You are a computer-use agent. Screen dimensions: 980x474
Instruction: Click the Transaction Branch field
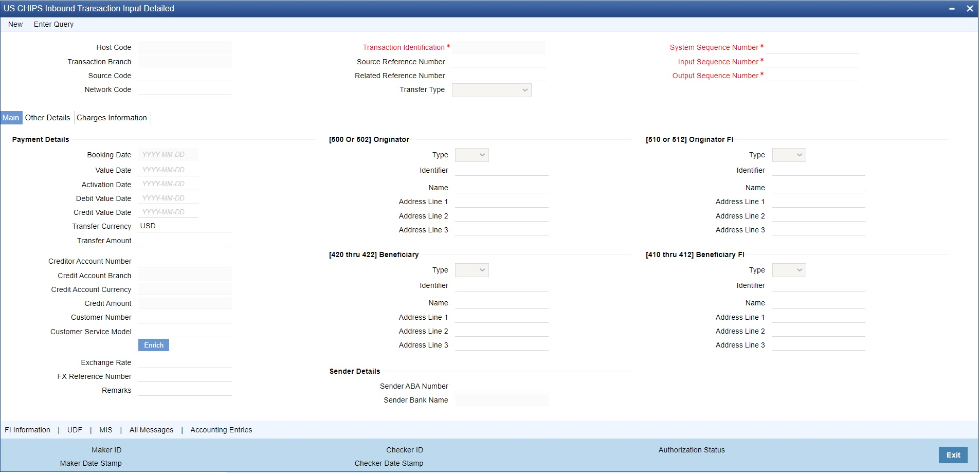(185, 62)
